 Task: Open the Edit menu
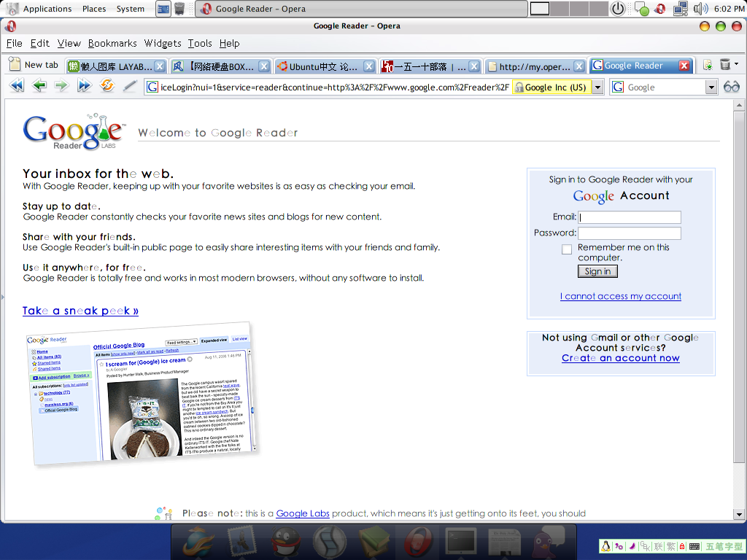40,43
